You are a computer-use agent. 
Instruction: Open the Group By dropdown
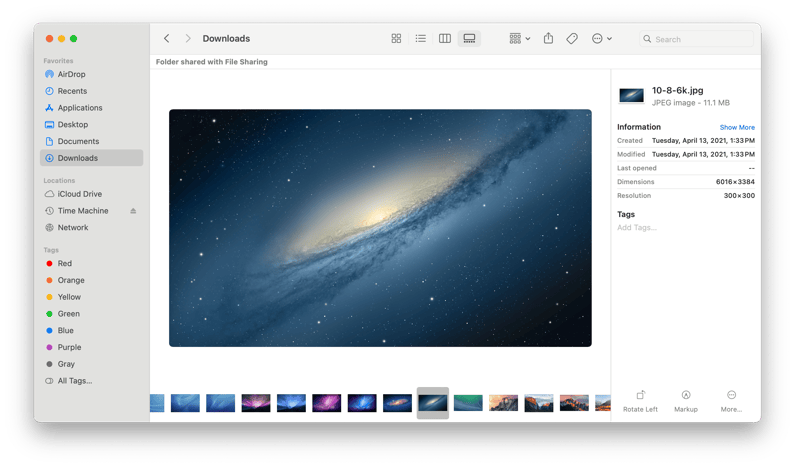tap(520, 39)
